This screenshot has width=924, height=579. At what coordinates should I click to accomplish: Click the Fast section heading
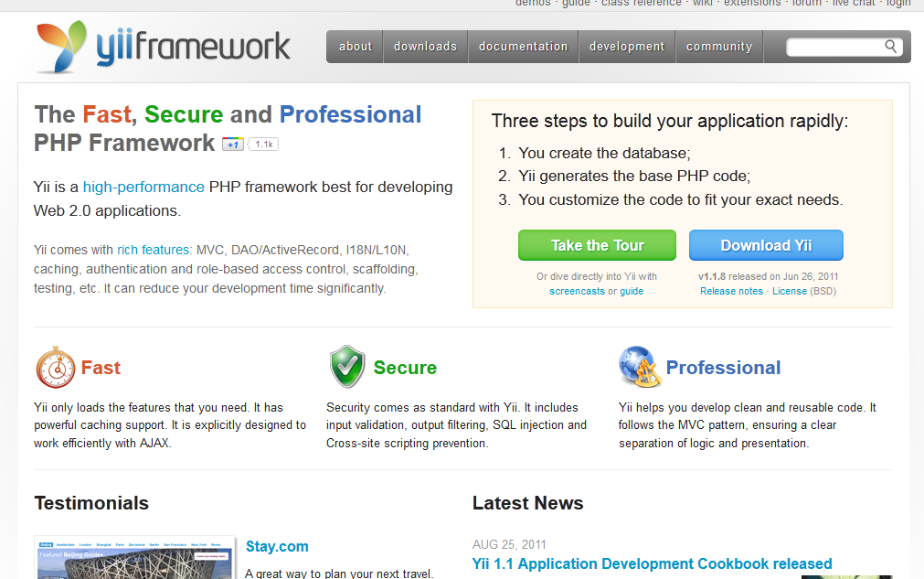[101, 368]
